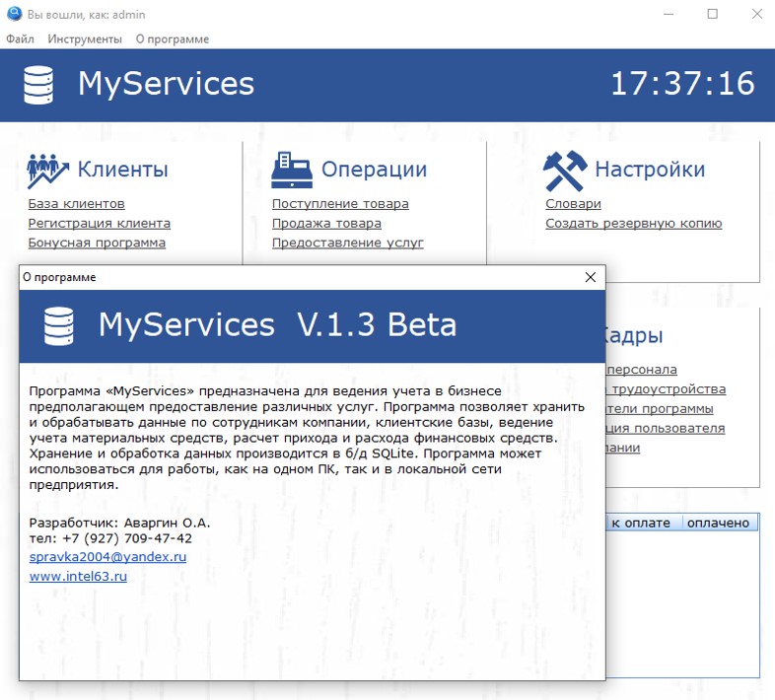Click the developer name Аваргин О.А.
The width and height of the screenshot is (775, 700).
point(167,523)
